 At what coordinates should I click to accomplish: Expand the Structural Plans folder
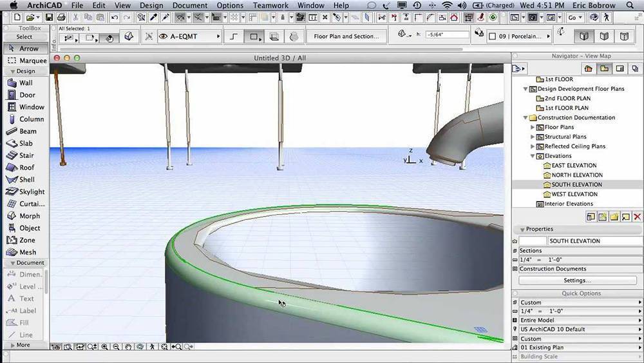coord(533,137)
